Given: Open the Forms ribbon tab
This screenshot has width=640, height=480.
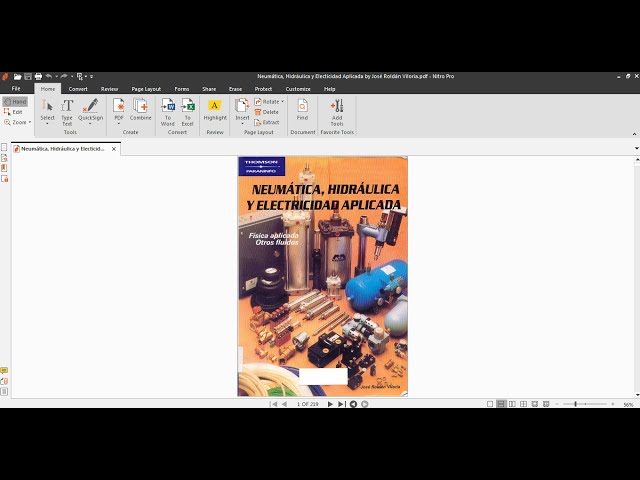Looking at the screenshot, I should 182,89.
